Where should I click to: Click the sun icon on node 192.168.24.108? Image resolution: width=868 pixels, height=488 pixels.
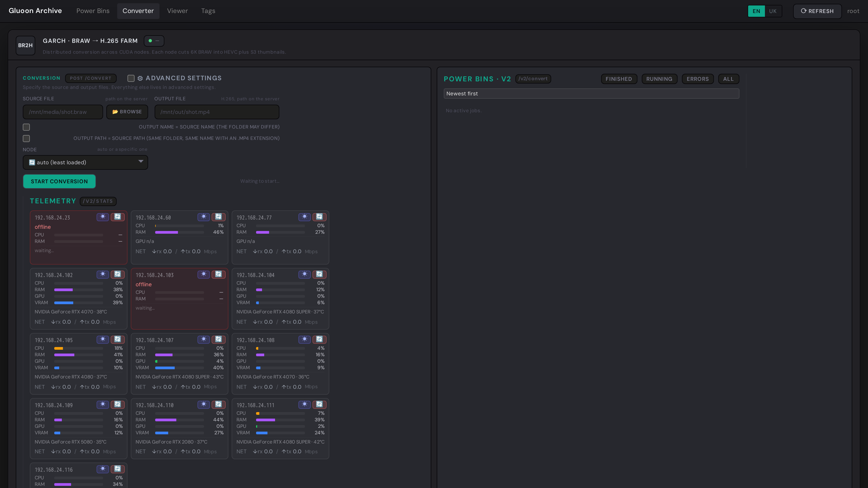(305, 339)
